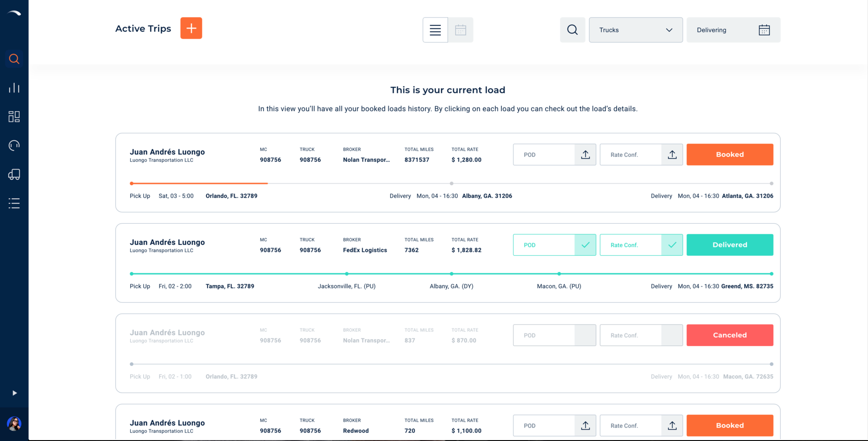Click the app logo in the sidebar
Image resolution: width=868 pixels, height=441 pixels.
[x=14, y=14]
